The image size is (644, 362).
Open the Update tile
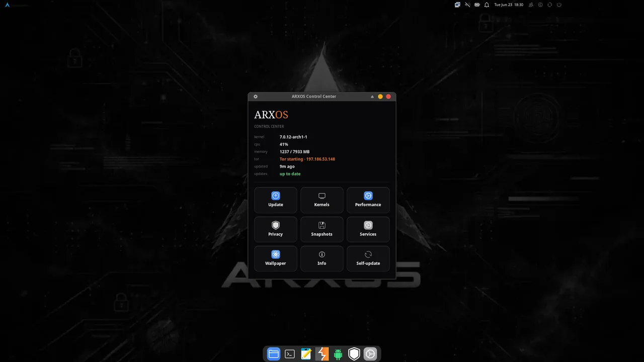276,200
